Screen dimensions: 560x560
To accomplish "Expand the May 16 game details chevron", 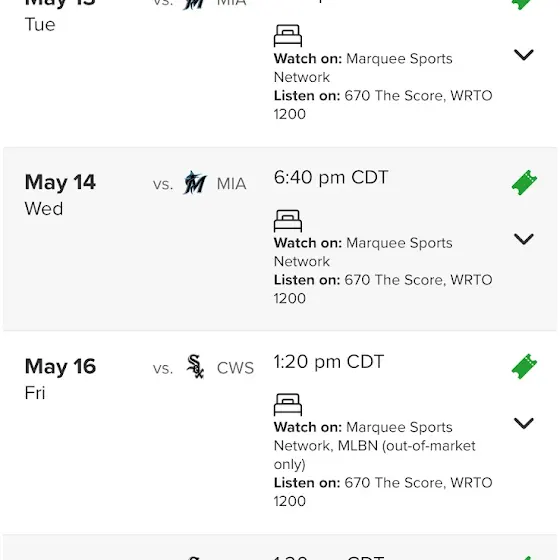I will click(524, 423).
